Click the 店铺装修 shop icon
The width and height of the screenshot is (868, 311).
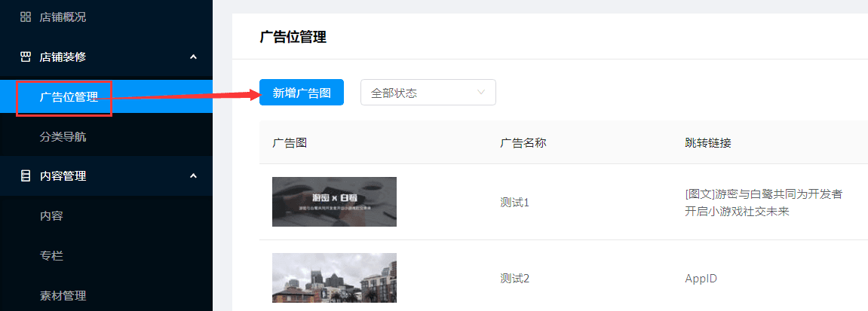tap(25, 56)
